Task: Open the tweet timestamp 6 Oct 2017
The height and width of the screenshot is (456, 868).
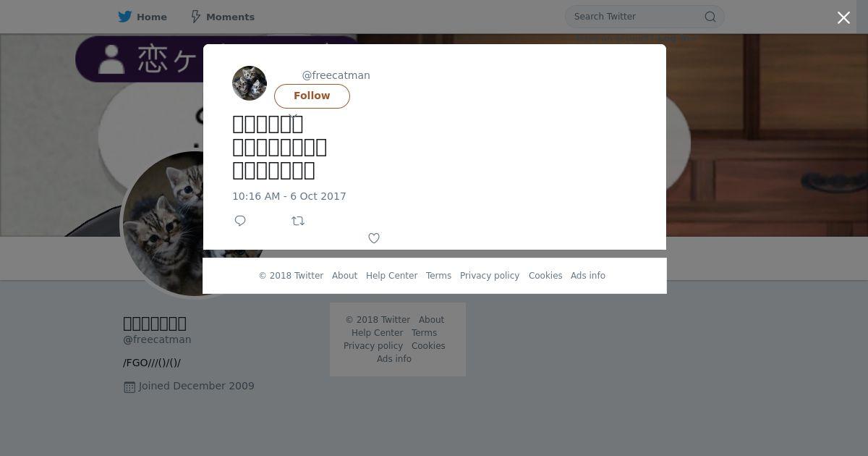Action: (289, 196)
